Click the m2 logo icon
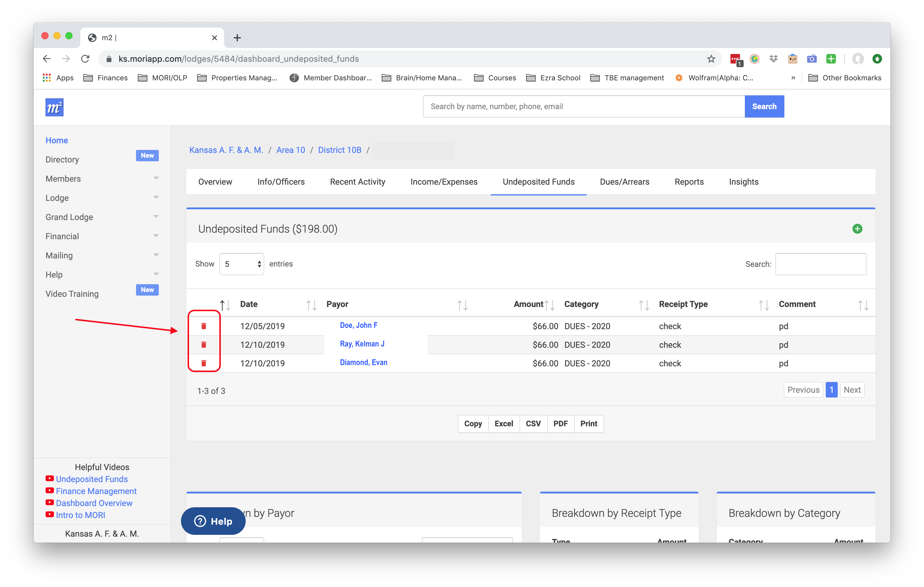Screen dimensions: 924x587 click(x=55, y=107)
